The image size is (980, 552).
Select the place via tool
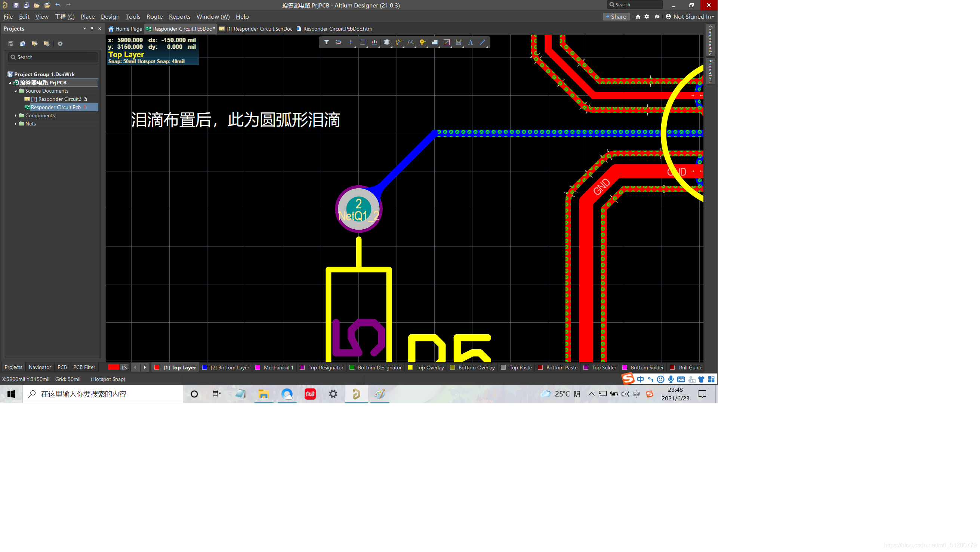422,42
